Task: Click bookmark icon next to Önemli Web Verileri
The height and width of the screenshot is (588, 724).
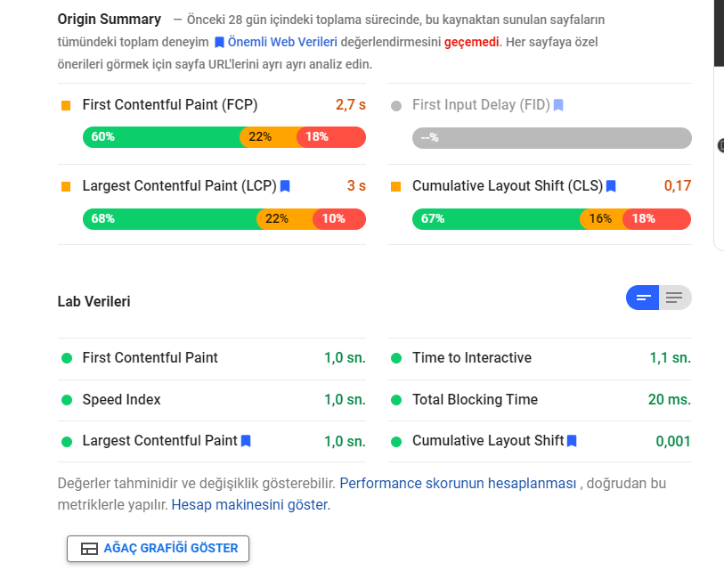Action: [x=219, y=43]
